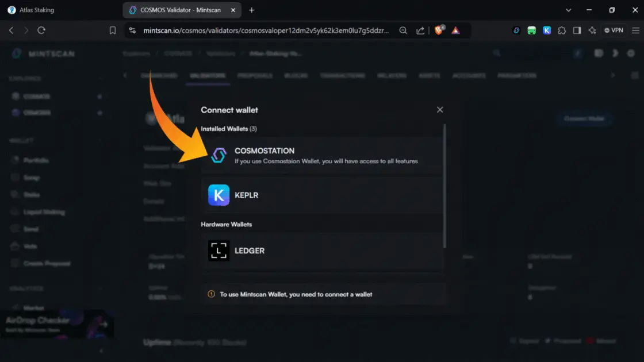Viewport: 644px width, 362px height.
Task: Toggle the browser sidebar panel
Action: point(577,30)
